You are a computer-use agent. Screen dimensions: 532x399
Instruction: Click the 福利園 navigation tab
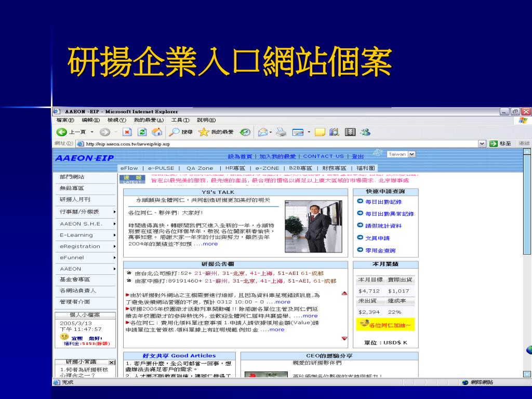366,168
